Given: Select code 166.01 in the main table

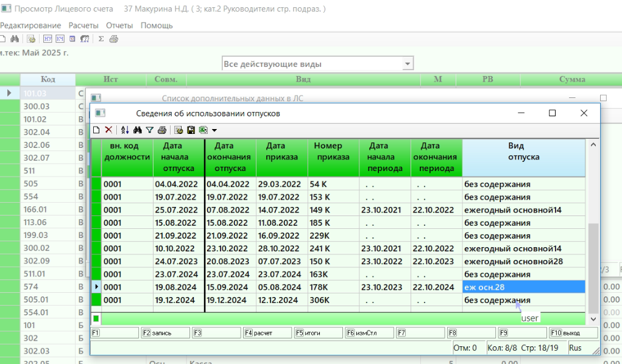Looking at the screenshot, I should 48,209.
